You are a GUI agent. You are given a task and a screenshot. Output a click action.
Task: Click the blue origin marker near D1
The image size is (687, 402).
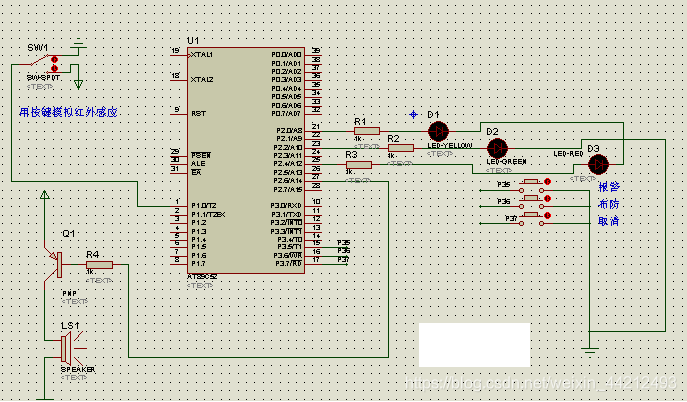(x=413, y=115)
